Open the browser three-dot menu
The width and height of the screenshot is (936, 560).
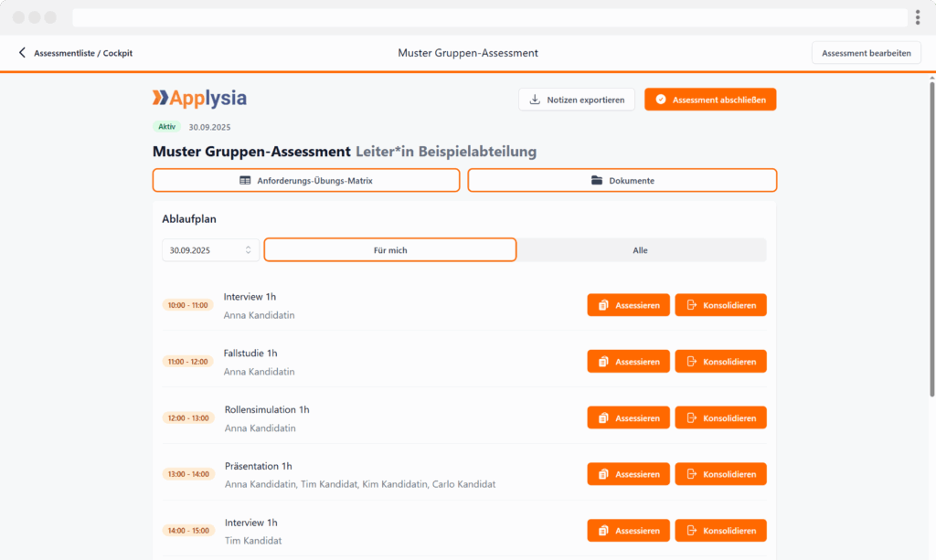[x=917, y=17]
